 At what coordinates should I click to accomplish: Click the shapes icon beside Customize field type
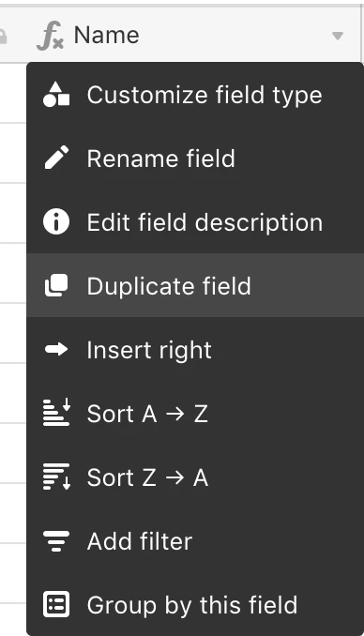[x=56, y=95]
